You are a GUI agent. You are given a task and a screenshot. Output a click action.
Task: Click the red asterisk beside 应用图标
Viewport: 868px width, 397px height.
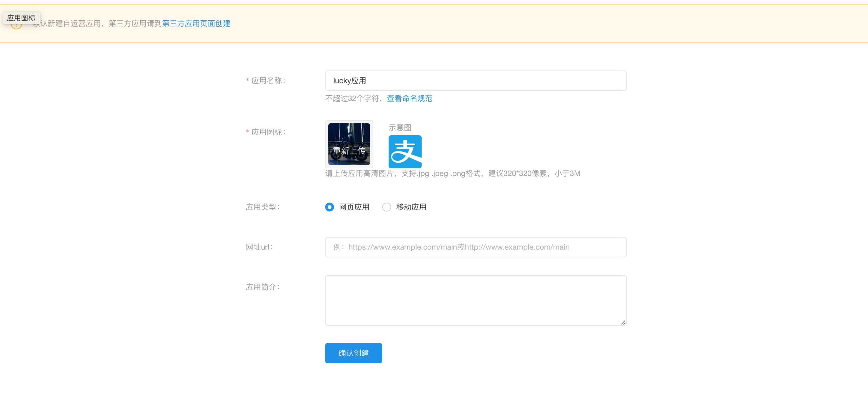(247, 132)
